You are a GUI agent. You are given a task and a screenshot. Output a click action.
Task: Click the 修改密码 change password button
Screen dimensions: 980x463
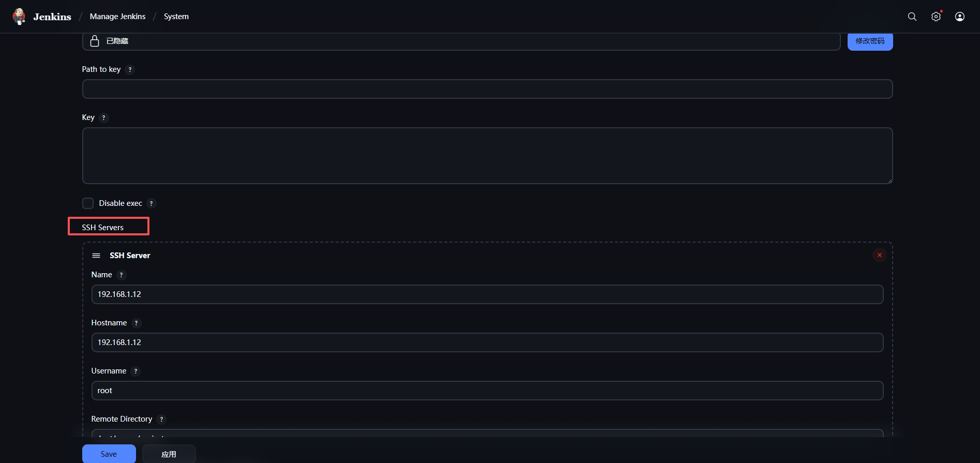870,41
